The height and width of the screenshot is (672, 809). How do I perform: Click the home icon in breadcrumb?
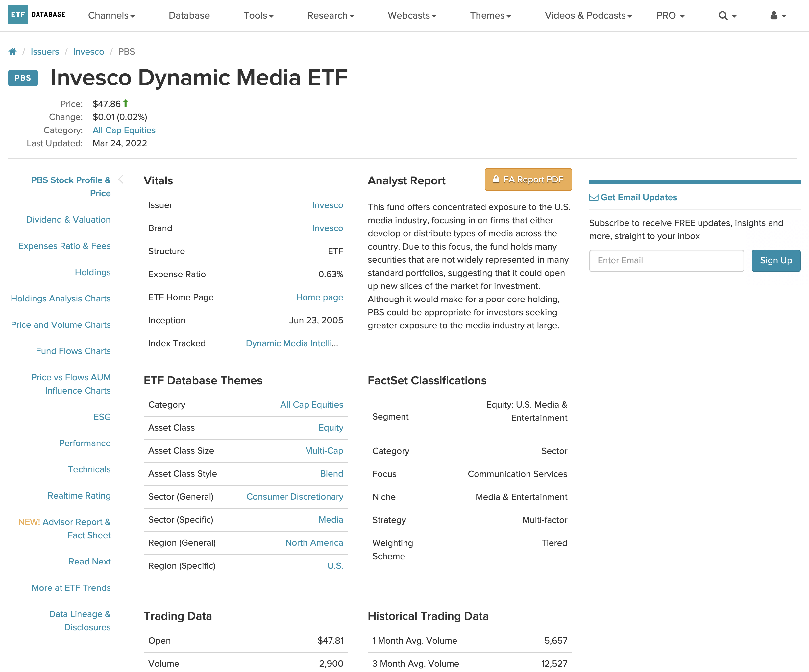[12, 52]
